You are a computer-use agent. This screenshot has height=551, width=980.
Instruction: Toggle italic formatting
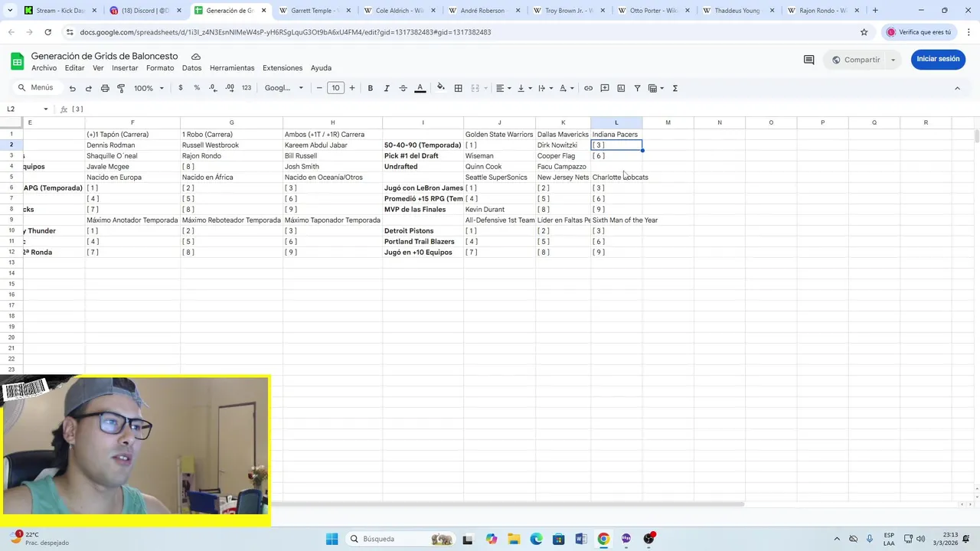click(x=387, y=88)
